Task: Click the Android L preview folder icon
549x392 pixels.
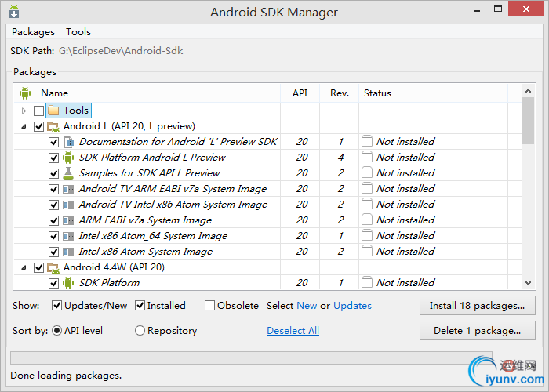Action: [53, 126]
